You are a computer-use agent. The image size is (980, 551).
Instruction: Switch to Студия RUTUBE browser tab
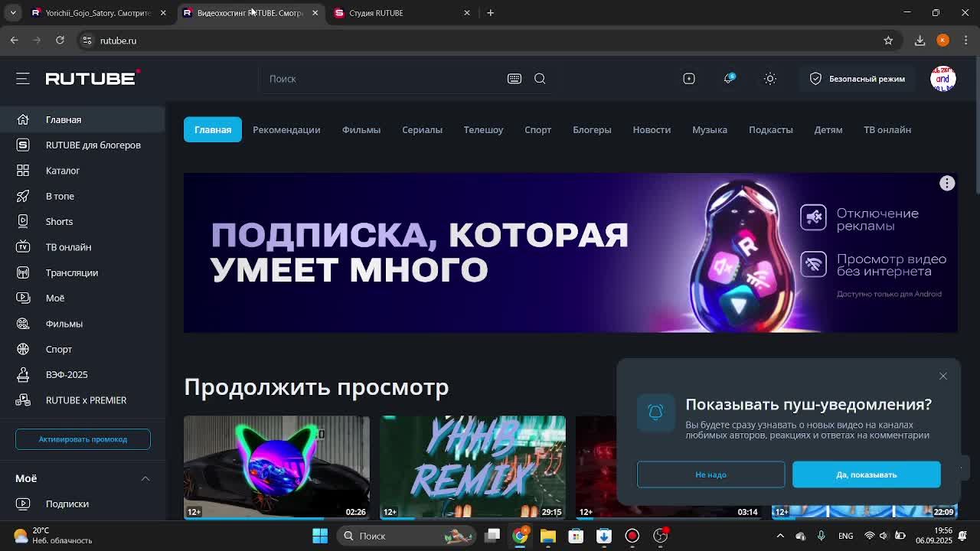402,13
